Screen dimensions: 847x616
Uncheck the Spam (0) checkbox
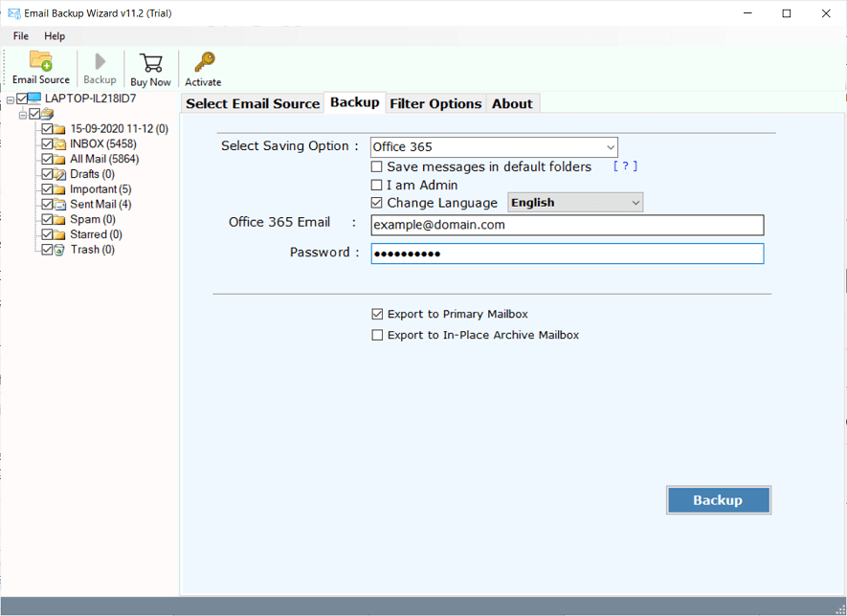click(x=47, y=220)
